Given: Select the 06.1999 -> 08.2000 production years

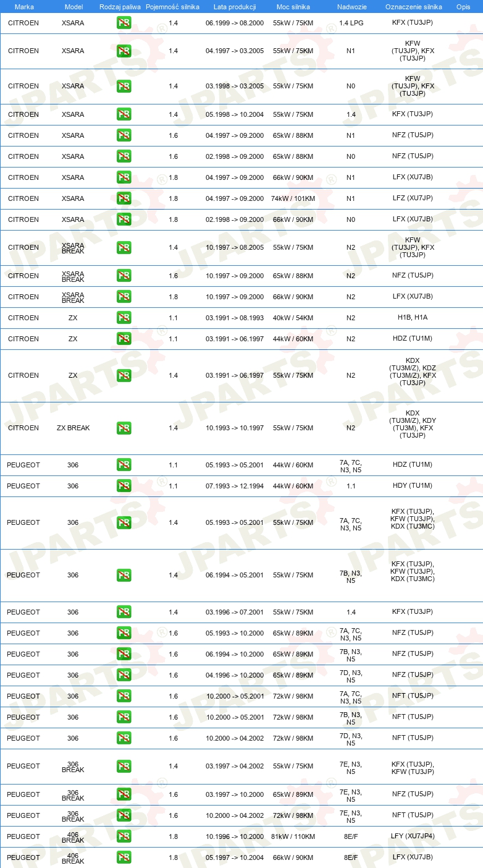Looking at the screenshot, I should tap(235, 23).
